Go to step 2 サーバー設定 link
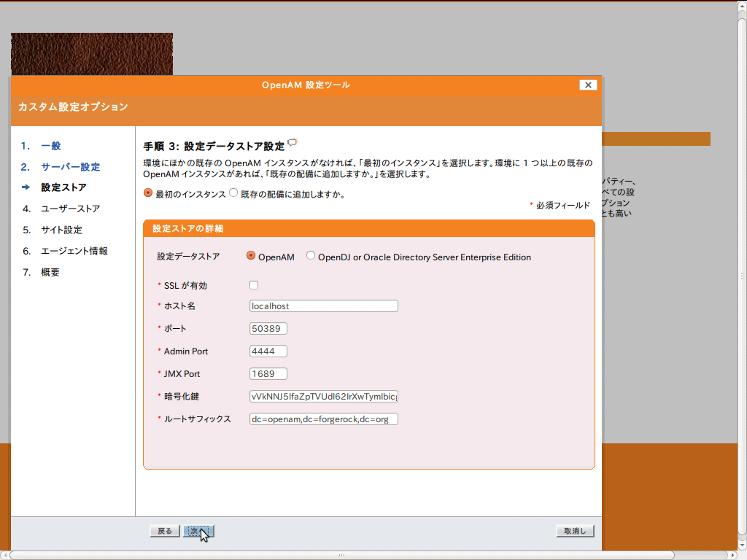The width and height of the screenshot is (747, 560). coord(71,167)
